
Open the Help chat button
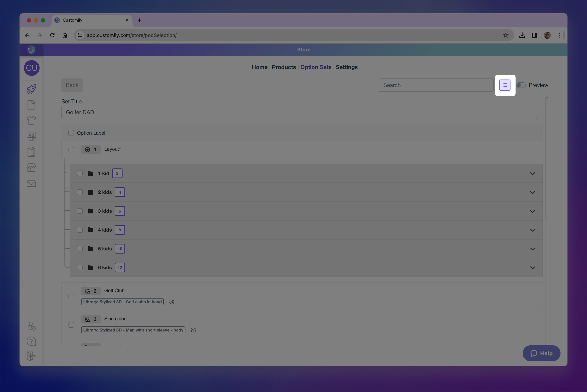click(541, 353)
